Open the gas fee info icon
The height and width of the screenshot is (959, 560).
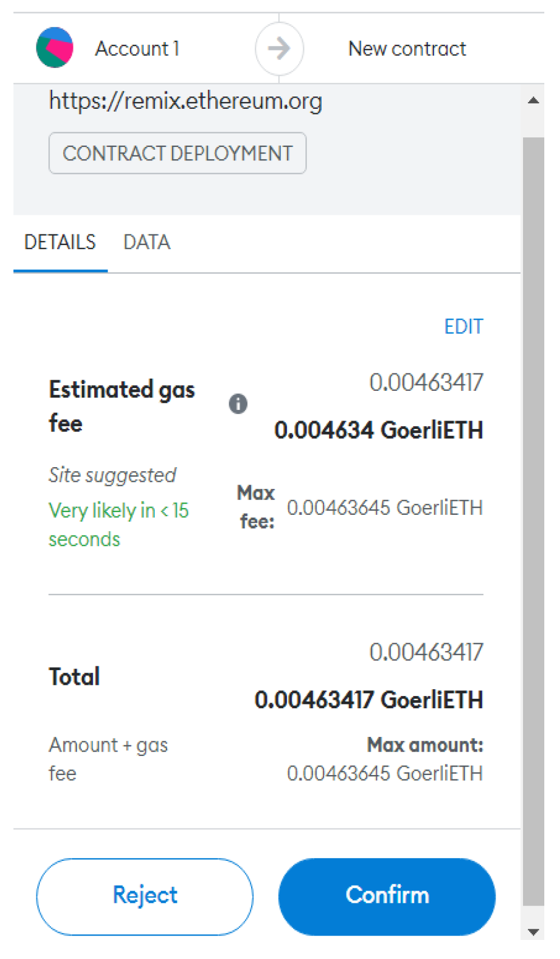pyautogui.click(x=238, y=403)
